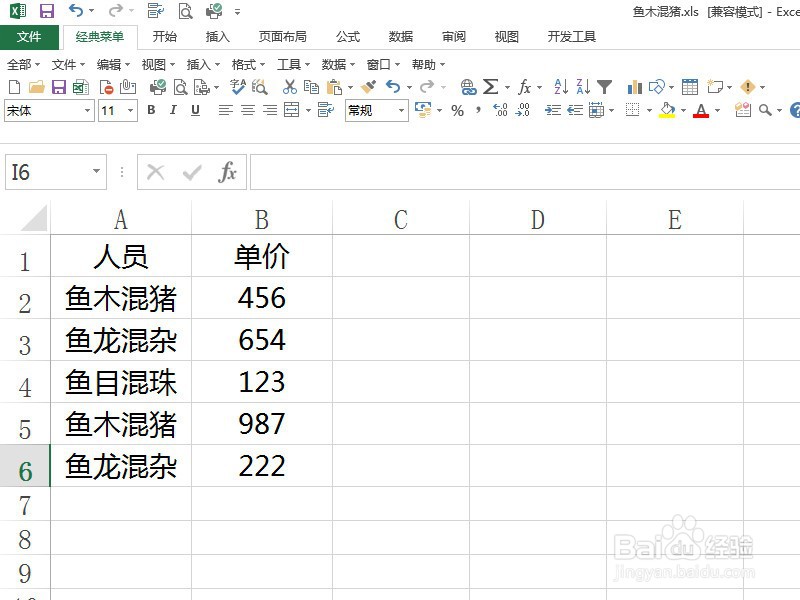Click the Print Preview magnifier icon

[x=180, y=87]
